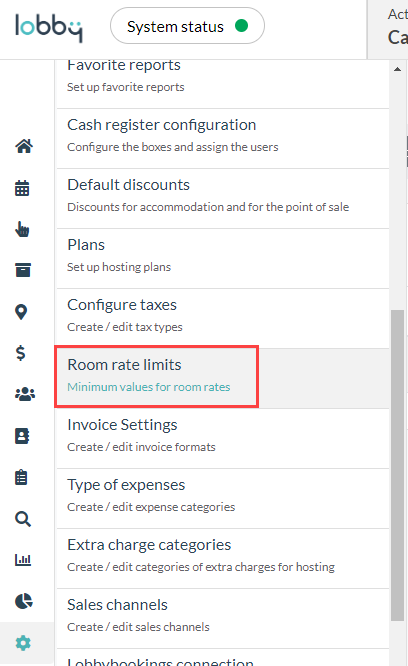Open Invoice Settings menu item

pos(222,438)
